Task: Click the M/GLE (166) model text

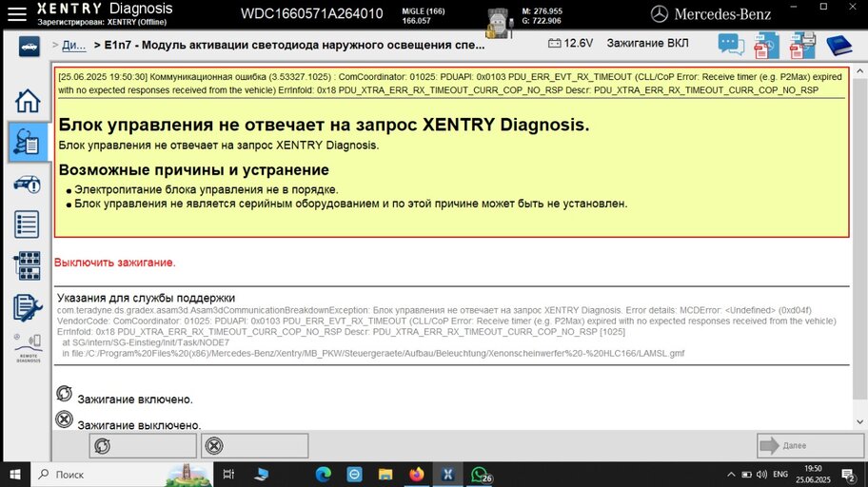Action: coord(424,11)
